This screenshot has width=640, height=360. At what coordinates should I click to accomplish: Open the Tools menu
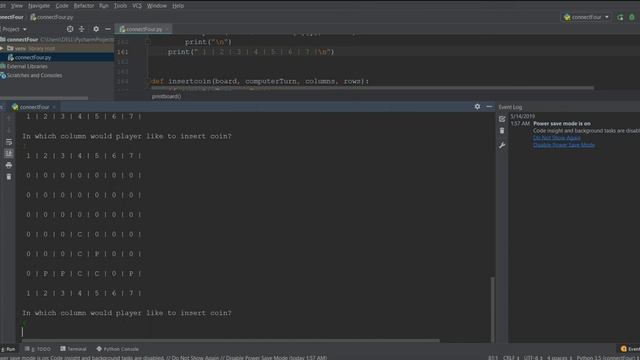pyautogui.click(x=120, y=6)
